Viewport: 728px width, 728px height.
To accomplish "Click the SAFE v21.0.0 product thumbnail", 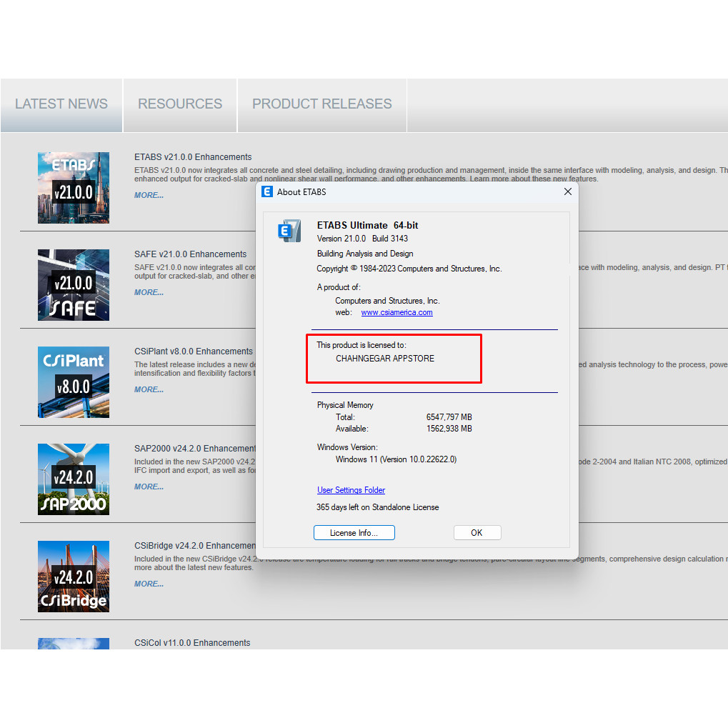I will tap(74, 285).
